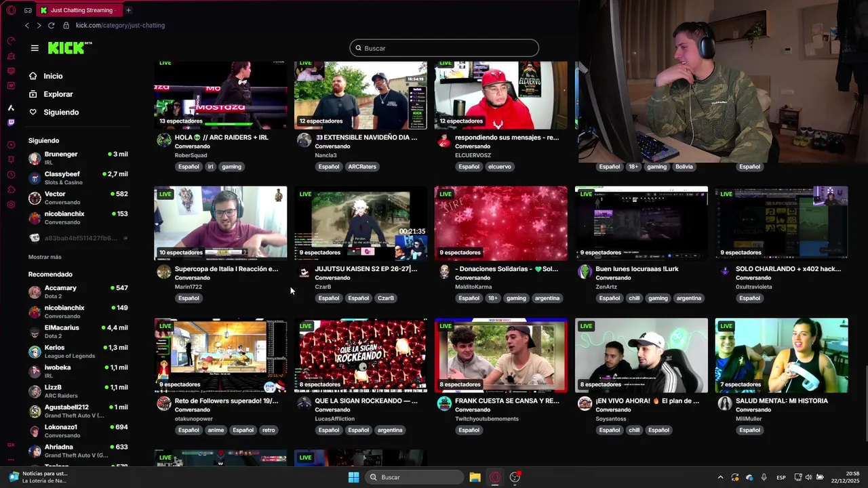
Task: Open the History clock sidebar icon
Action: click(11, 174)
